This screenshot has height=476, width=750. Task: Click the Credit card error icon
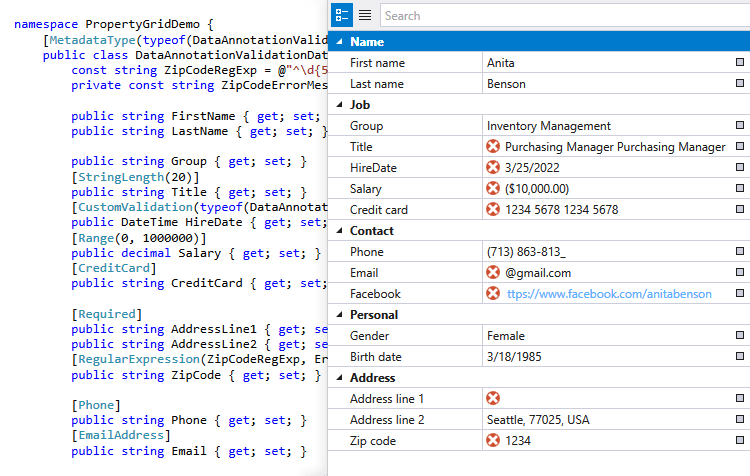[493, 210]
